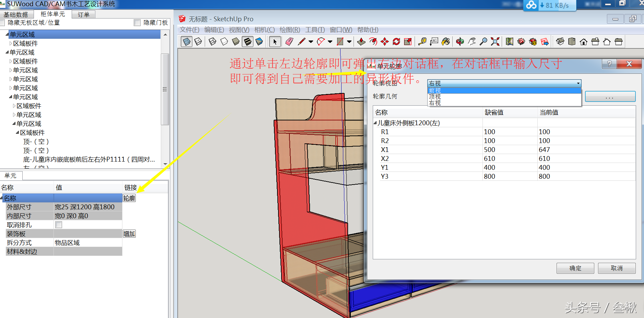The height and width of the screenshot is (318, 644).
Task: Select Y3 current value 800 cell
Action: pyautogui.click(x=586, y=176)
